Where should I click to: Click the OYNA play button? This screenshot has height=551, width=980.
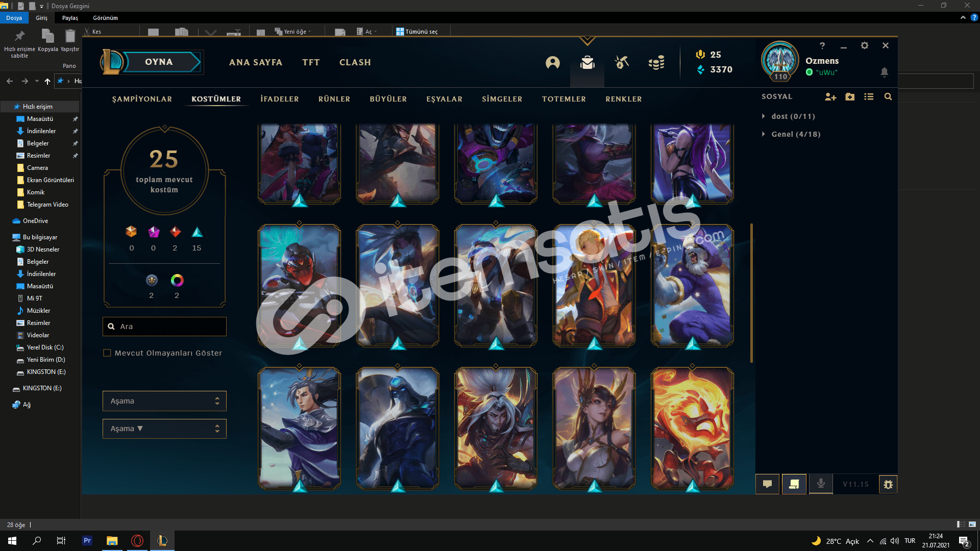pyautogui.click(x=159, y=62)
